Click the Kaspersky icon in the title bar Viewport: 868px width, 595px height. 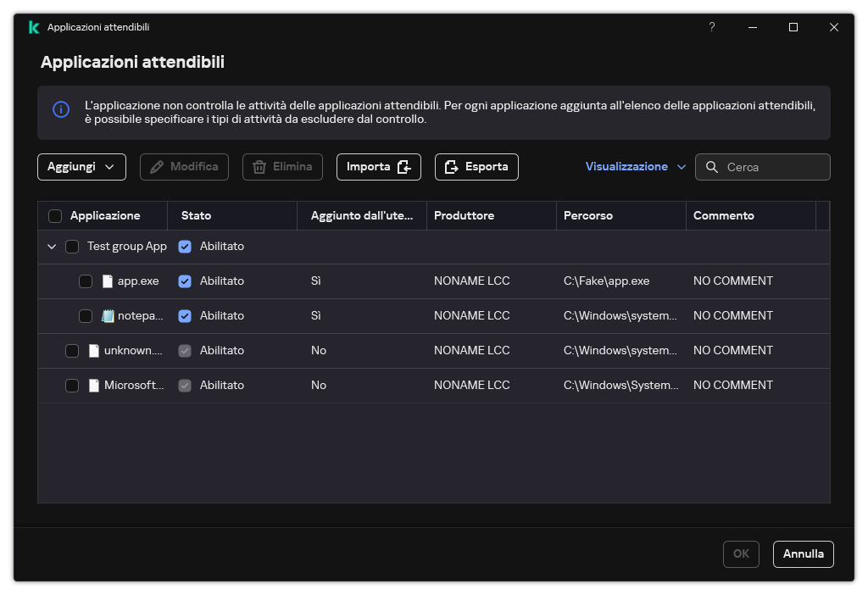(x=34, y=26)
